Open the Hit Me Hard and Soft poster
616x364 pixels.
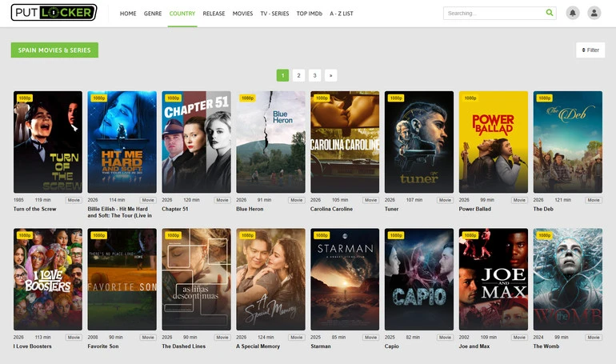click(122, 142)
